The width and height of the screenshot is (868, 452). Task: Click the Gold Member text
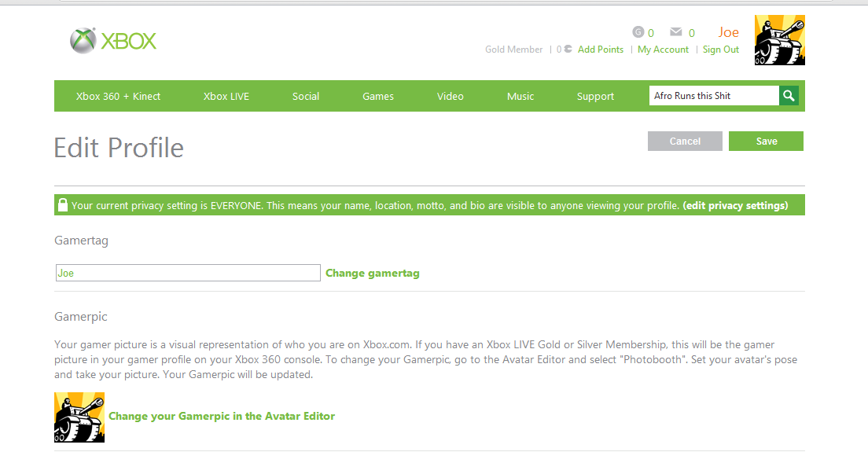[x=513, y=50]
